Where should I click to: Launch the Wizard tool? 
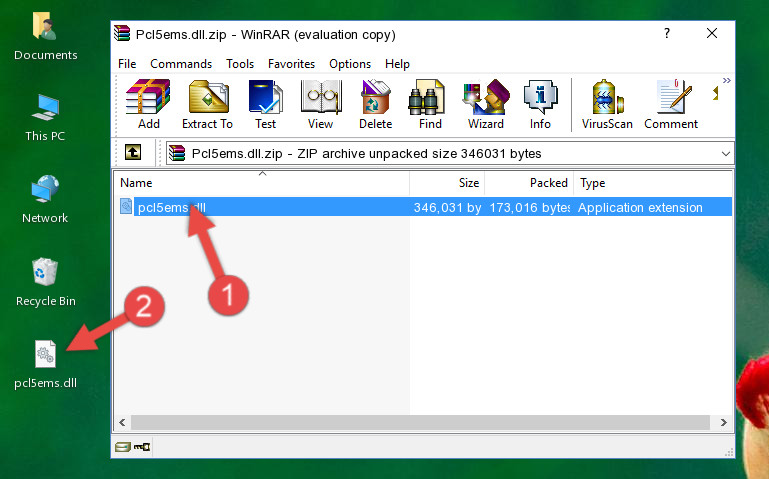pos(486,104)
